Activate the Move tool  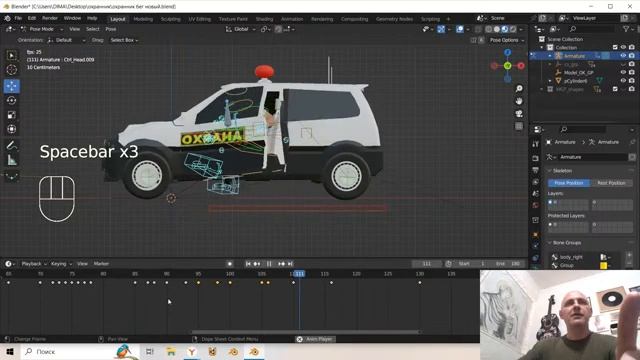[11, 86]
